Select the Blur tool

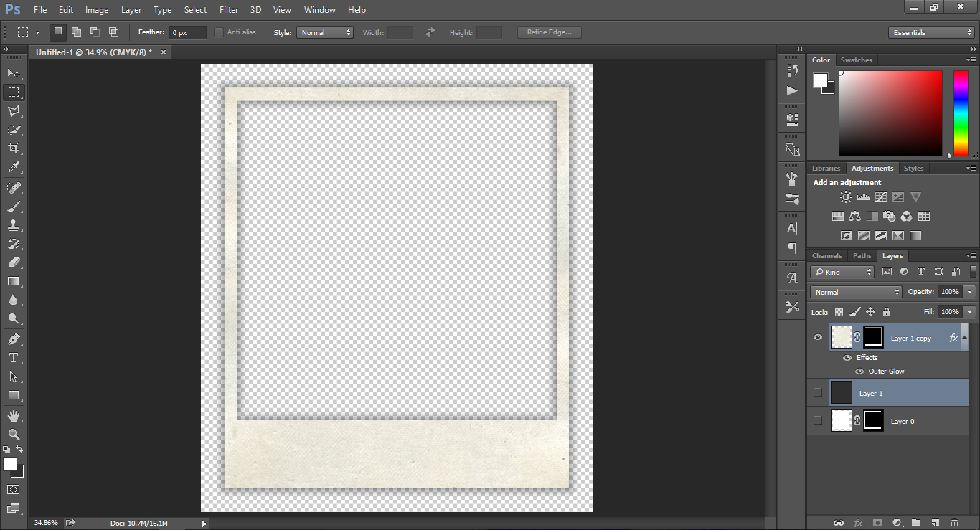click(14, 301)
